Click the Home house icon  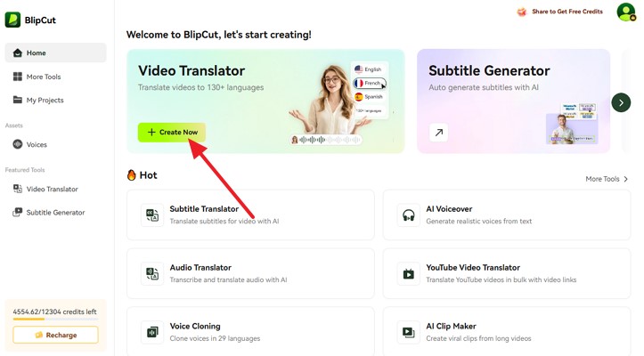(17, 53)
